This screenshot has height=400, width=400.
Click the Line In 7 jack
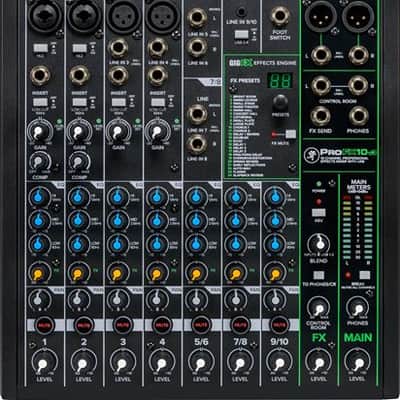pos(197,114)
